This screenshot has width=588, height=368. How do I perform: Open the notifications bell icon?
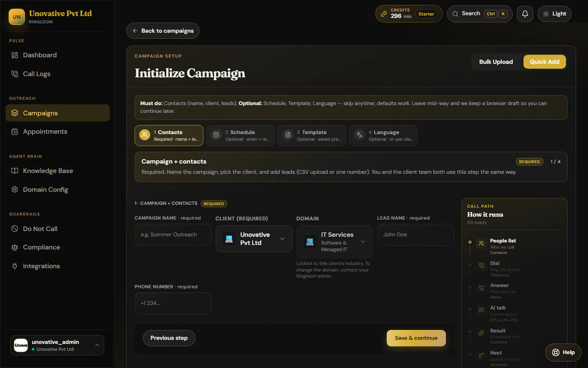coord(525,14)
